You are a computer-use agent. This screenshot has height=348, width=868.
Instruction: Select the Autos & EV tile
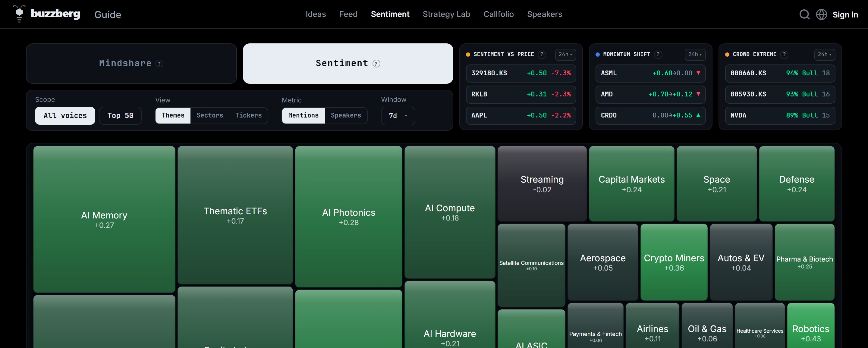741,262
